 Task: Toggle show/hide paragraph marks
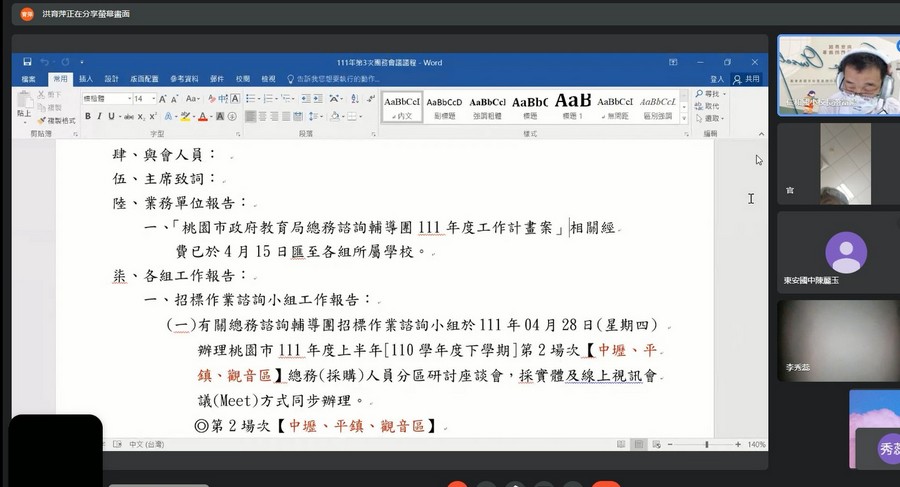tap(371, 99)
